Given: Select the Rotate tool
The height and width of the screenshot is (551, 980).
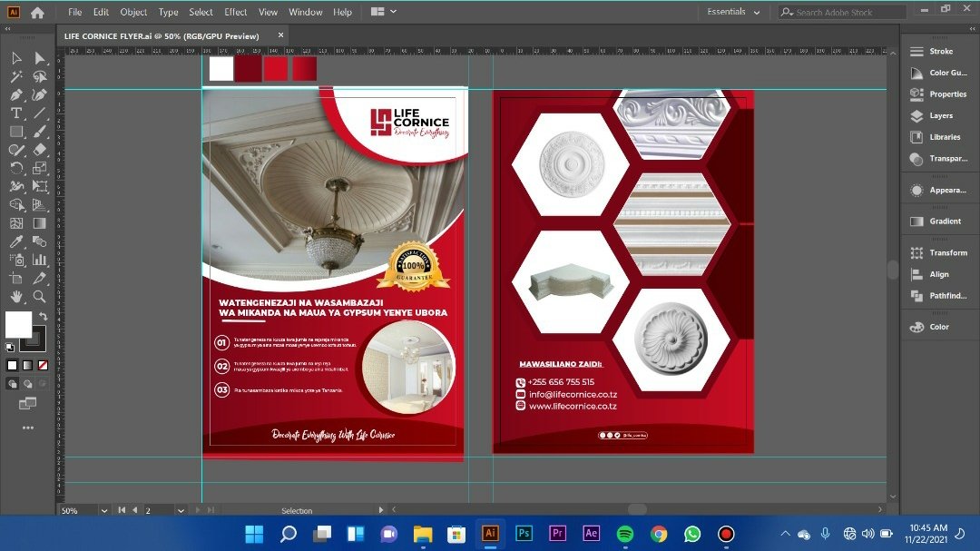Looking at the screenshot, I should coord(16,168).
